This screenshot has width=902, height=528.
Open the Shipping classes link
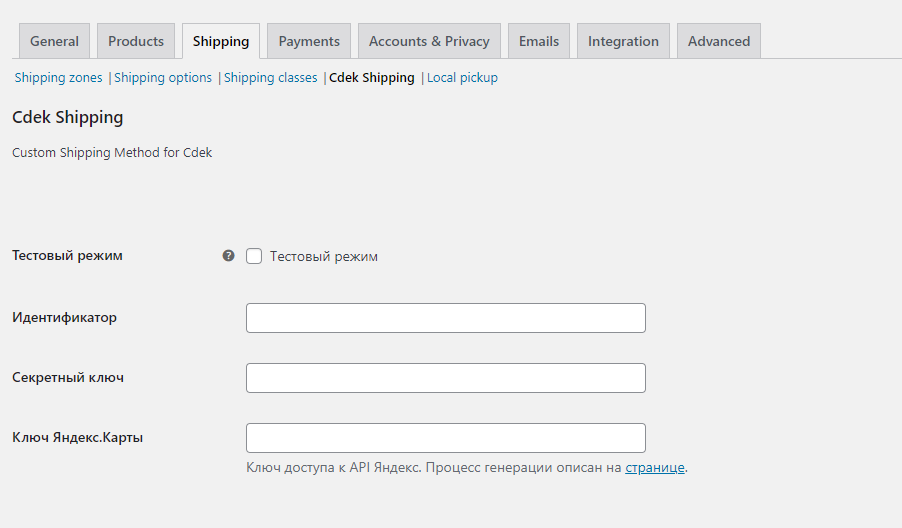[x=270, y=78]
